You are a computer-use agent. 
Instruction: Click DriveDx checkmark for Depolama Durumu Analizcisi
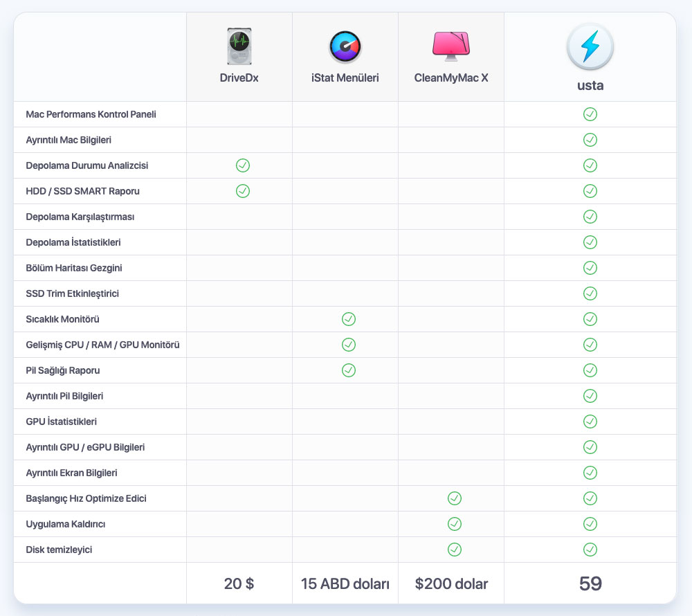(x=243, y=165)
